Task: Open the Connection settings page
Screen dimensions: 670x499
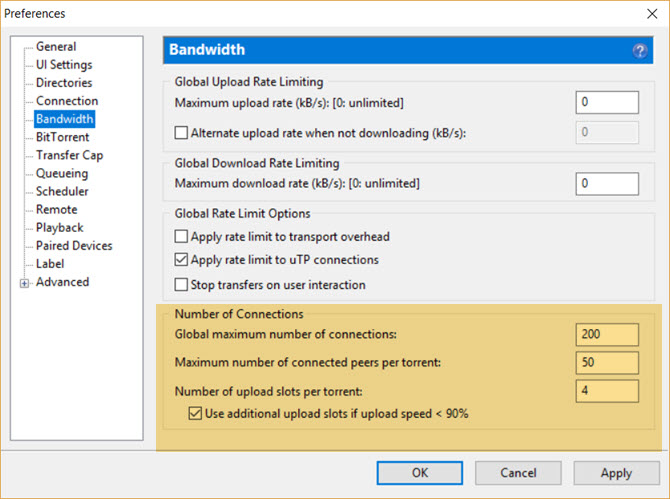Action: coord(67,101)
